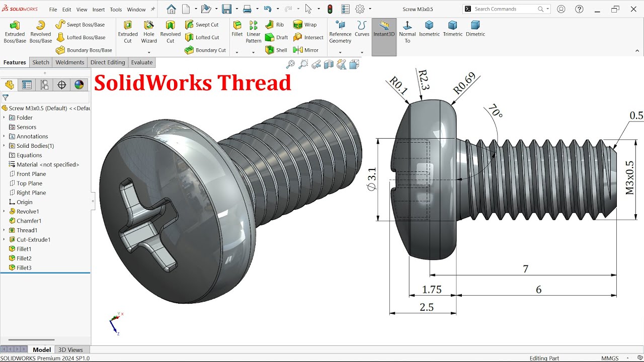
Task: Expand the Annotations tree node
Action: click(4, 136)
